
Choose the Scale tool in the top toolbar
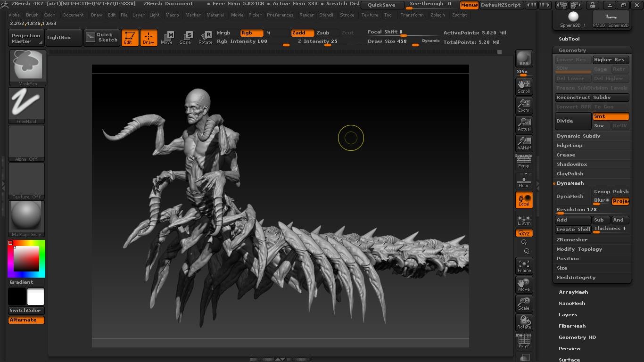(x=185, y=38)
